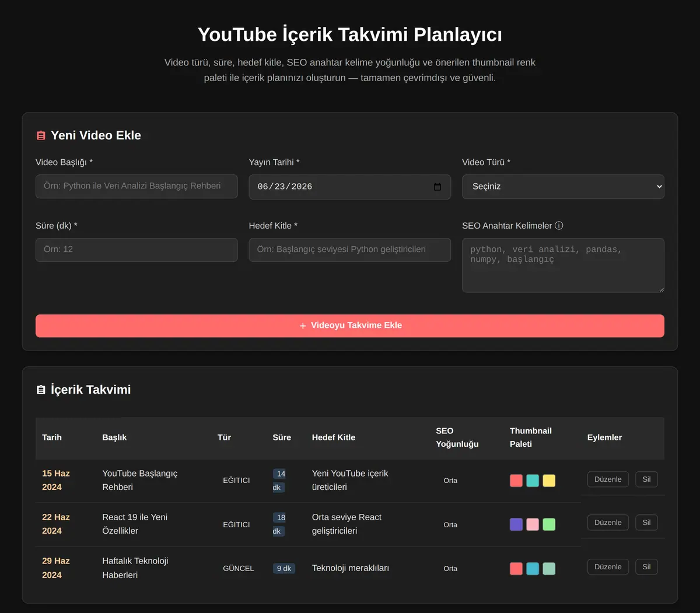This screenshot has height=613, width=700.
Task: Click red swatch in Haftalık Teknoloji Haberleri row
Action: coord(516,569)
